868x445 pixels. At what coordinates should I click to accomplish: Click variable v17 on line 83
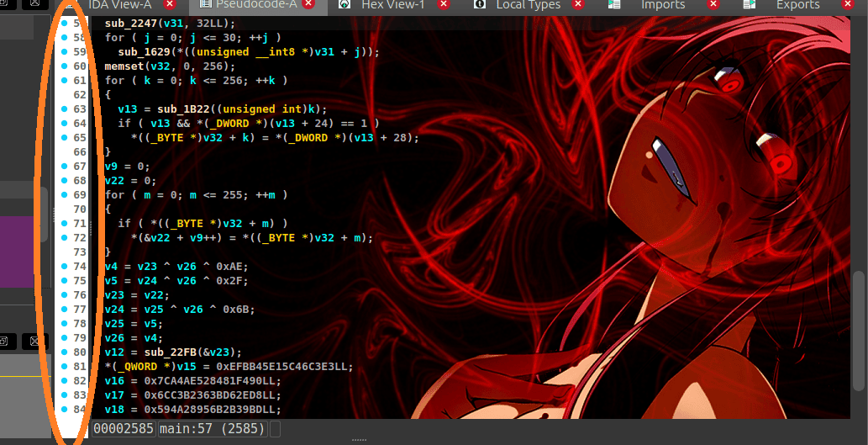[114, 395]
